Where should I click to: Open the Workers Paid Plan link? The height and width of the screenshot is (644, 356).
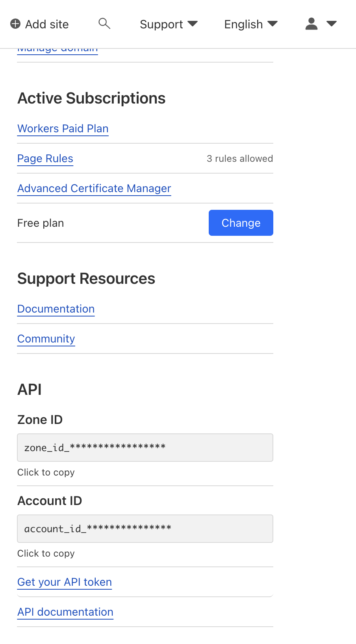(63, 129)
